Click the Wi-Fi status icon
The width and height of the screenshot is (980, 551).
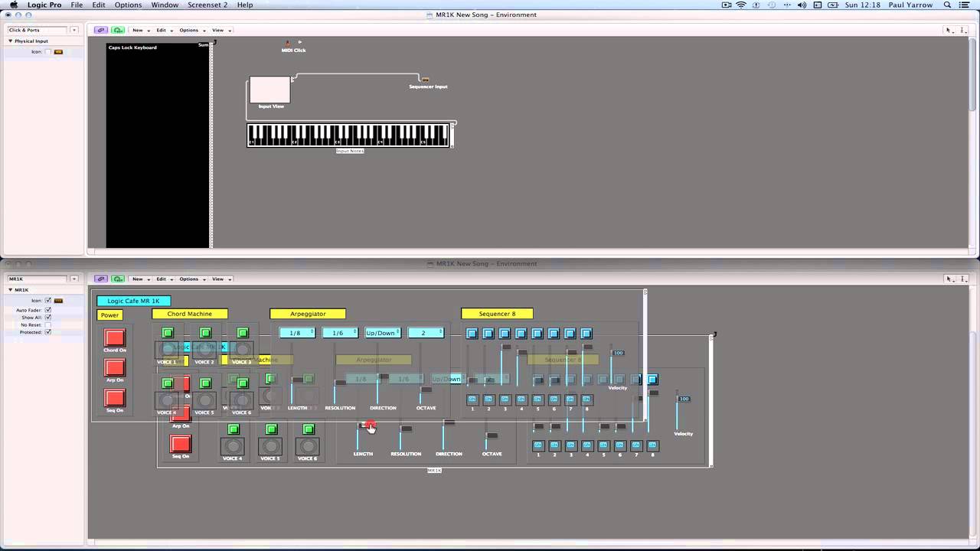[741, 5]
